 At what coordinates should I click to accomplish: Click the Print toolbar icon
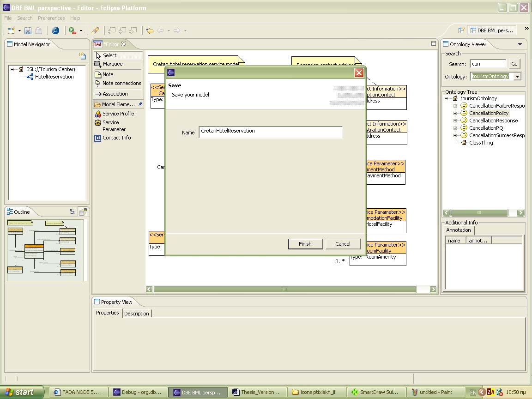39,30
